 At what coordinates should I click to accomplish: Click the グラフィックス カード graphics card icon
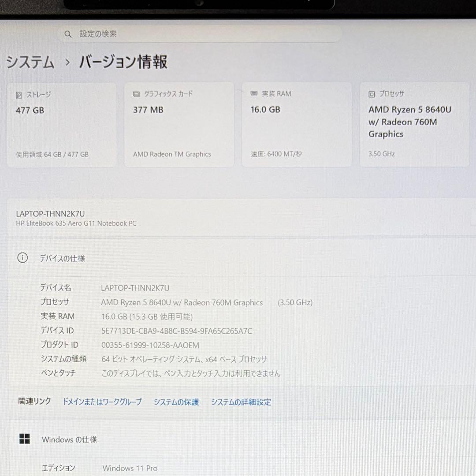[x=136, y=93]
